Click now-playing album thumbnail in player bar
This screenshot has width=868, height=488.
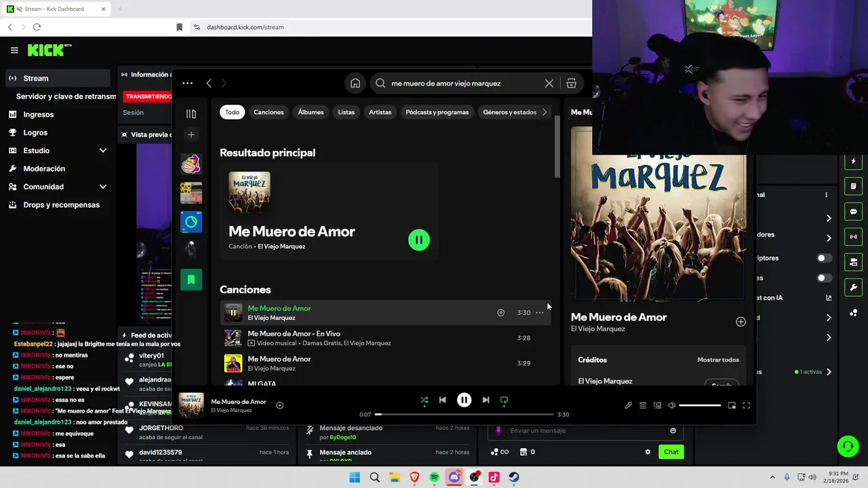tap(191, 405)
